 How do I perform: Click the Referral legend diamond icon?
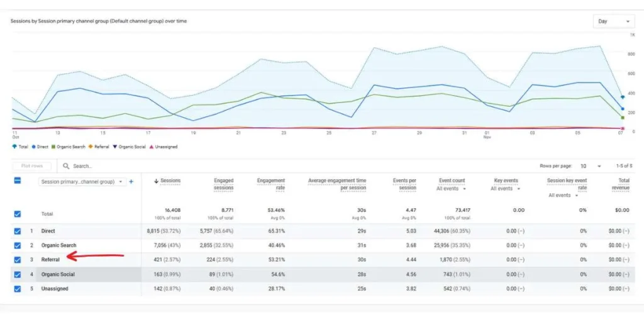pyautogui.click(x=90, y=147)
